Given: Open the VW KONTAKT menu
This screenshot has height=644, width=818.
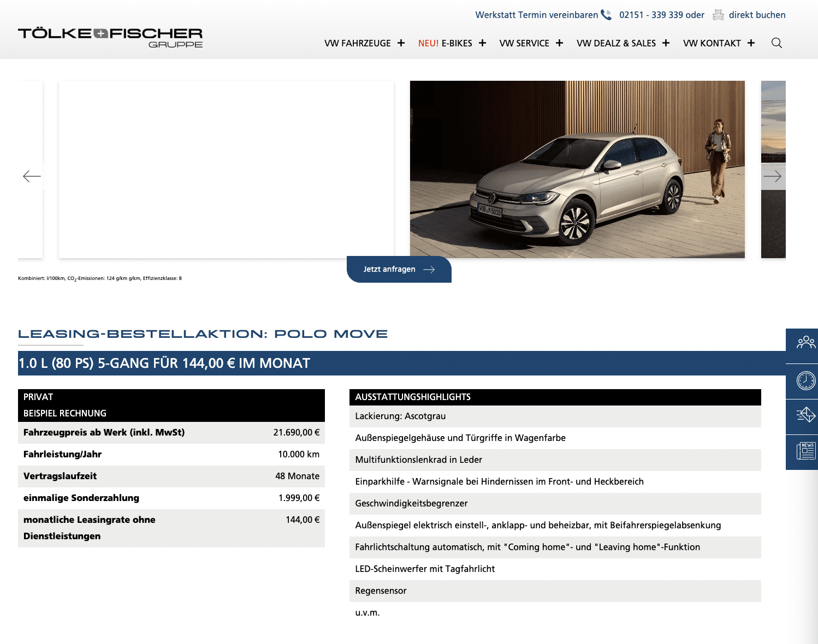Looking at the screenshot, I should click(x=712, y=43).
